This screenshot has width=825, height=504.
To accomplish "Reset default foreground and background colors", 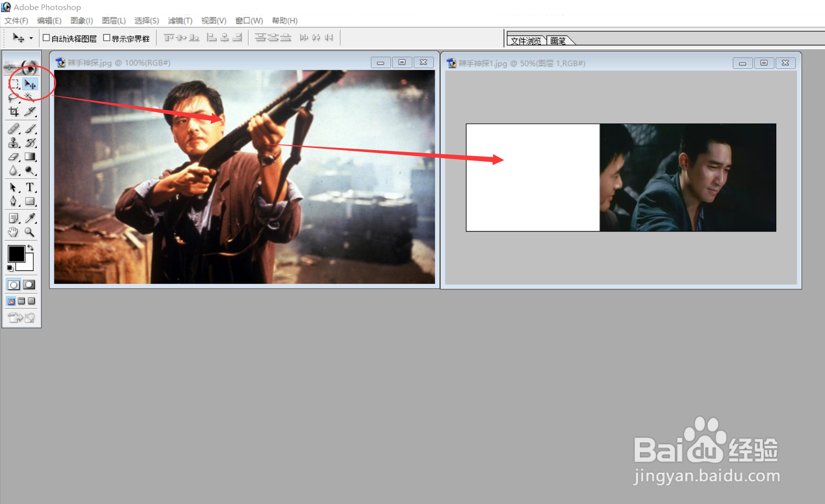I will [10, 268].
